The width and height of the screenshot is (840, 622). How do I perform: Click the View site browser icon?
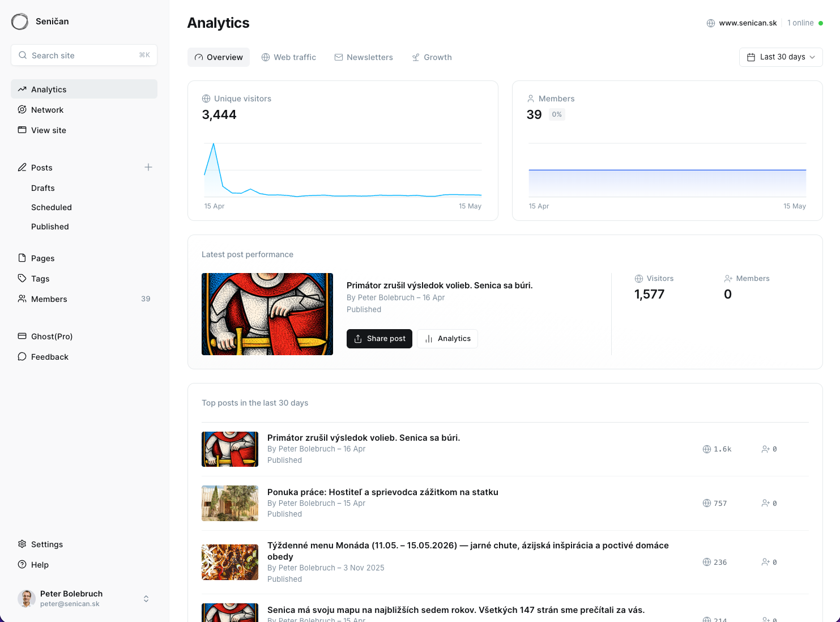(x=22, y=130)
